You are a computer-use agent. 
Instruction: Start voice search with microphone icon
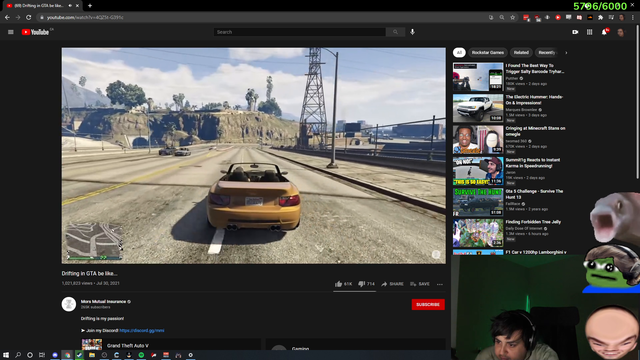412,32
